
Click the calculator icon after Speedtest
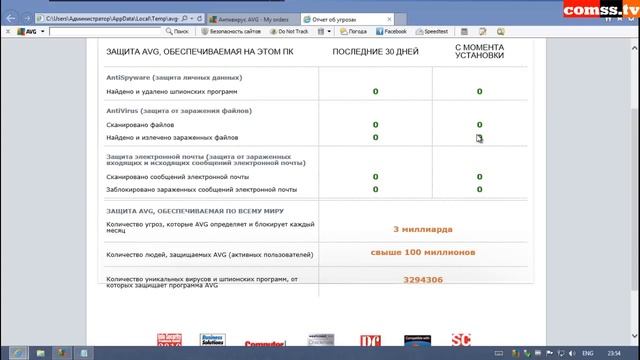pos(464,31)
